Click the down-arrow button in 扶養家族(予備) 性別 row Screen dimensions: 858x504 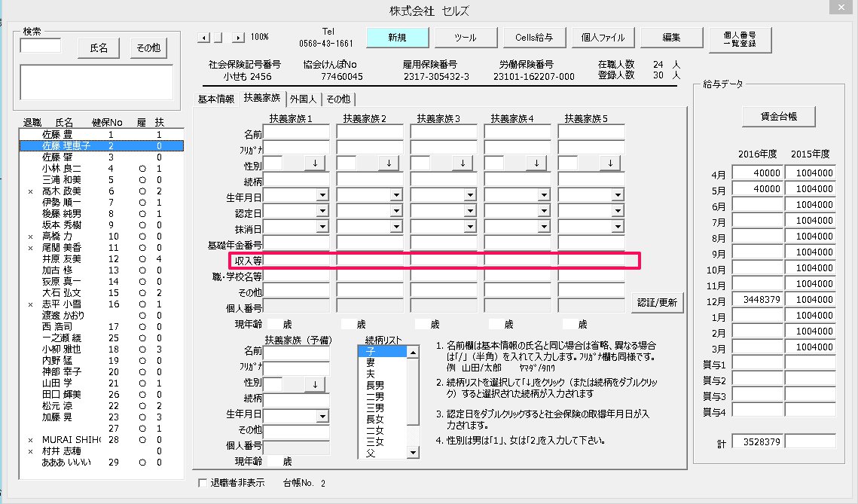[x=315, y=384]
